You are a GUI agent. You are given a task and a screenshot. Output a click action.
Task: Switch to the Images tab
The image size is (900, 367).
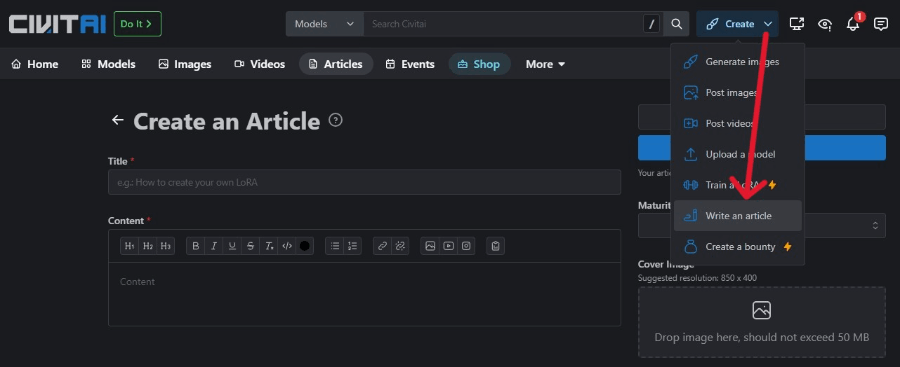point(185,64)
